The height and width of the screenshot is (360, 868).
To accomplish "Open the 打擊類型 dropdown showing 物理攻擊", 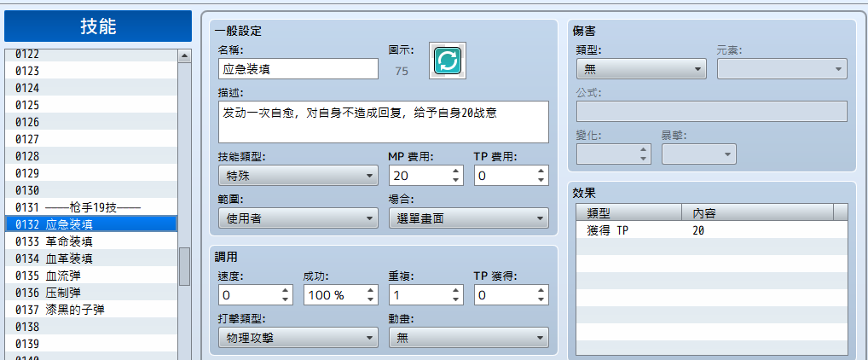I will (298, 337).
